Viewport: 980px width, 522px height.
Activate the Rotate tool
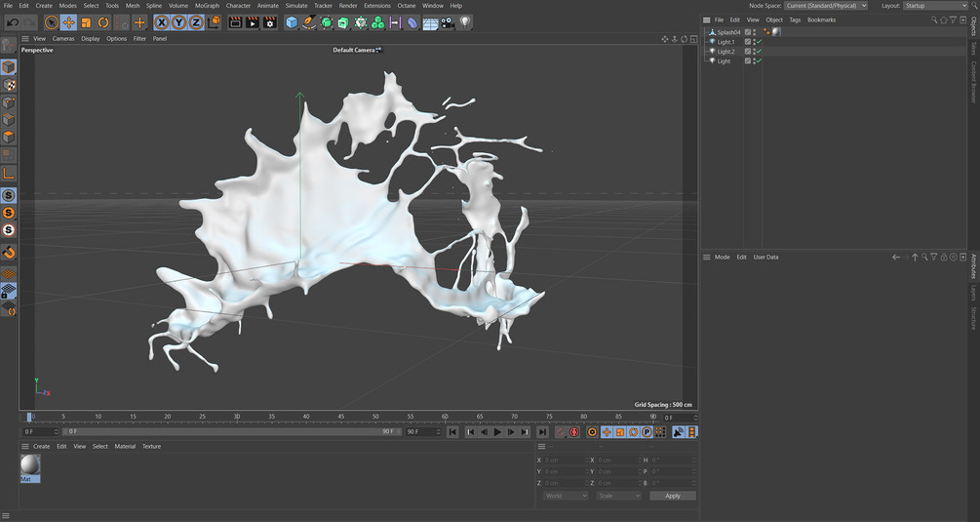[103, 22]
